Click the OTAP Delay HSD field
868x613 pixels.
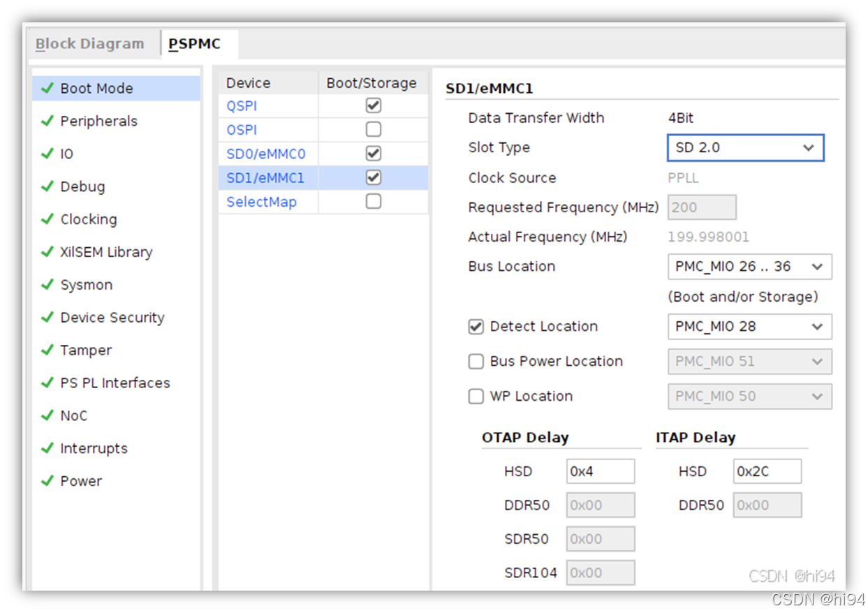pyautogui.click(x=601, y=472)
